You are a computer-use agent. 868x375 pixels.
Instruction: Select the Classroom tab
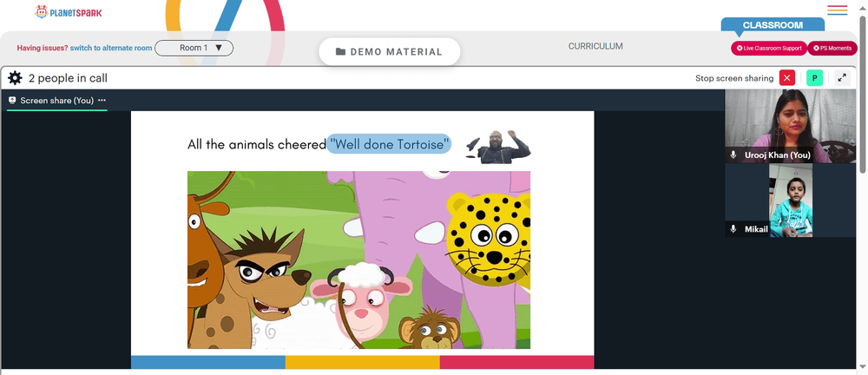(x=773, y=25)
